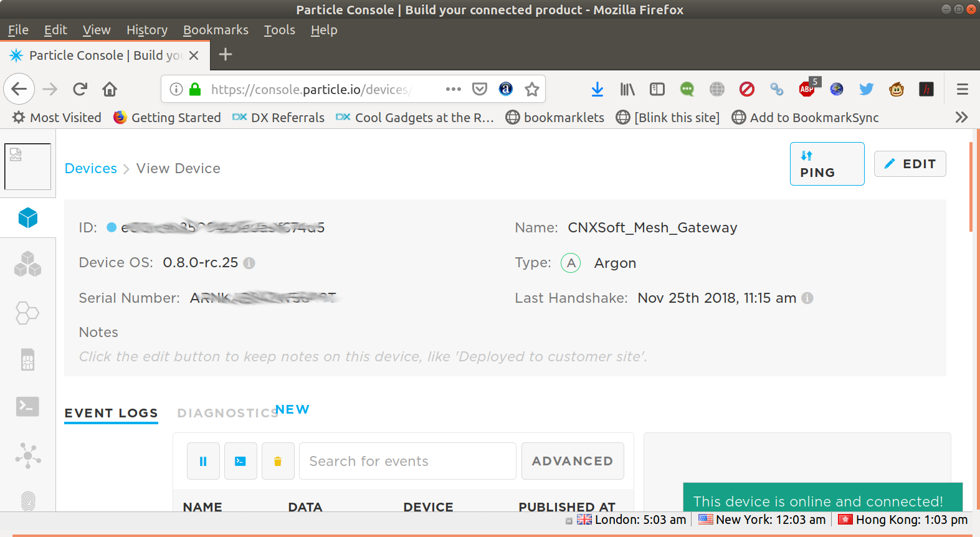Go to Firefox home page
This screenshot has width=980, height=537.
[110, 89]
